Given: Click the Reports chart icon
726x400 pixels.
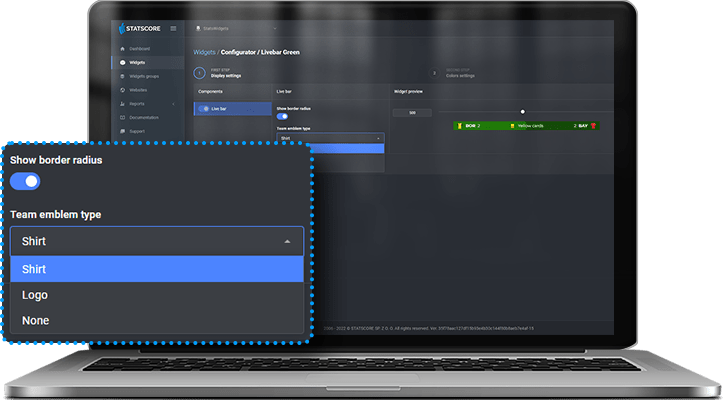Looking at the screenshot, I should coord(122,104).
